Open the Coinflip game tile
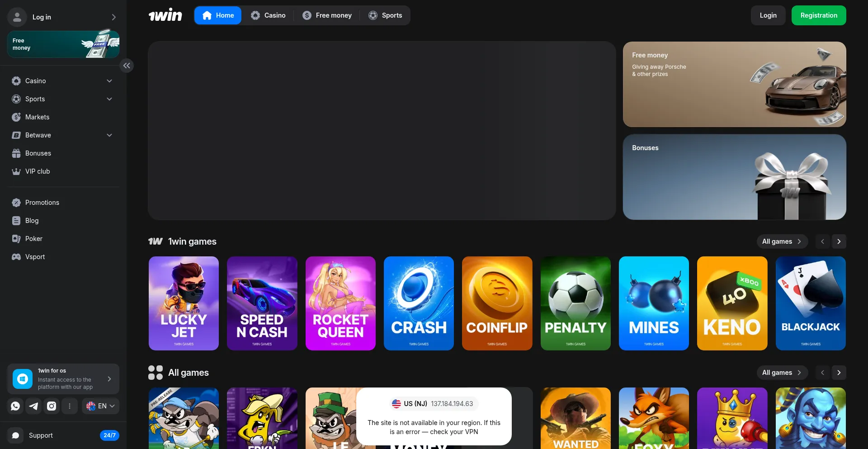This screenshot has height=449, width=868. pos(497,303)
